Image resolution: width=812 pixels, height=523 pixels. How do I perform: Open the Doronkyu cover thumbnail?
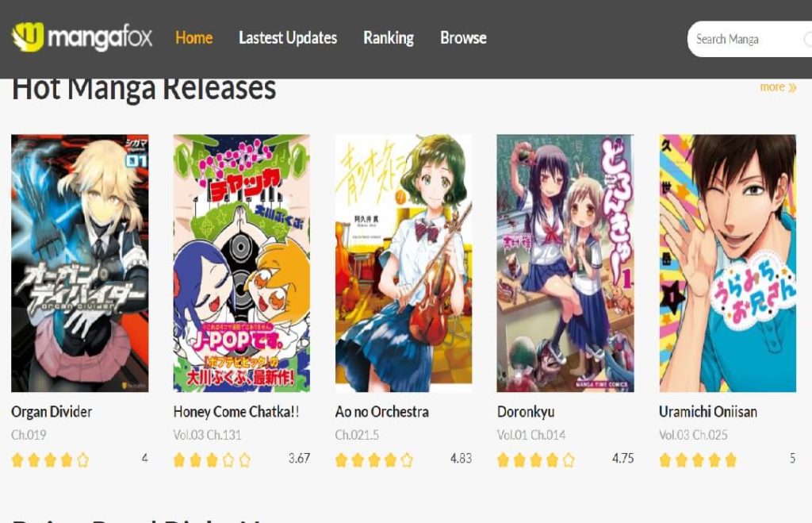(x=565, y=263)
